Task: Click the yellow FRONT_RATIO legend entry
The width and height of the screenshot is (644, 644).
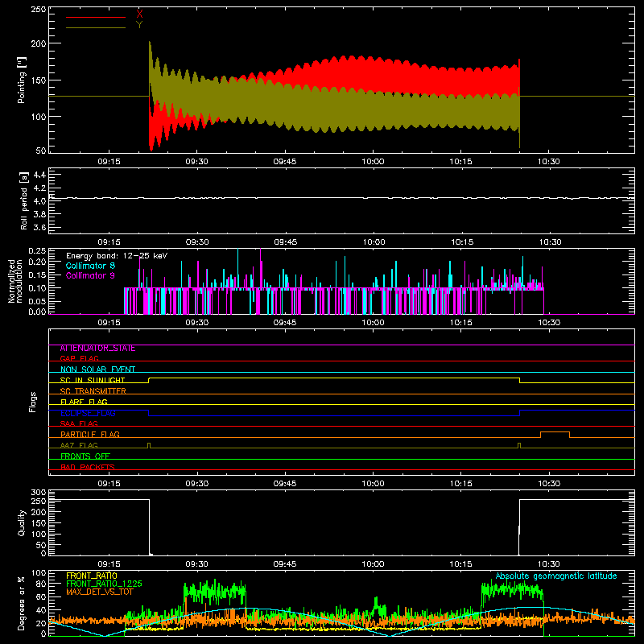Action: pos(92,576)
